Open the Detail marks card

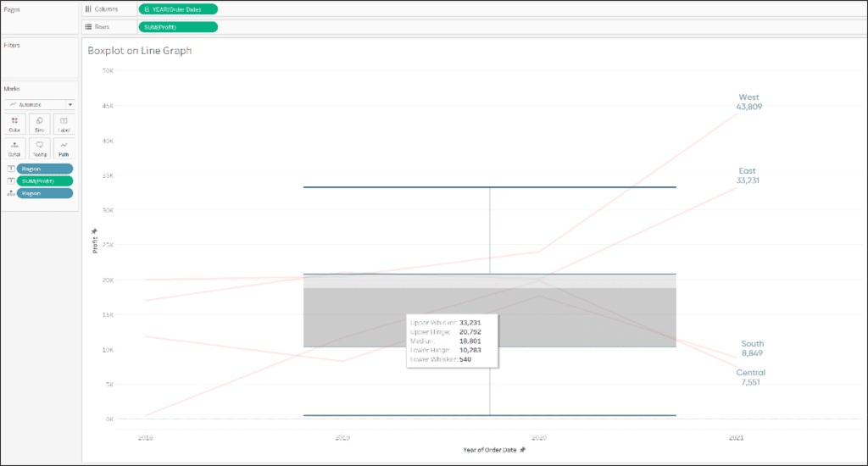click(14, 148)
